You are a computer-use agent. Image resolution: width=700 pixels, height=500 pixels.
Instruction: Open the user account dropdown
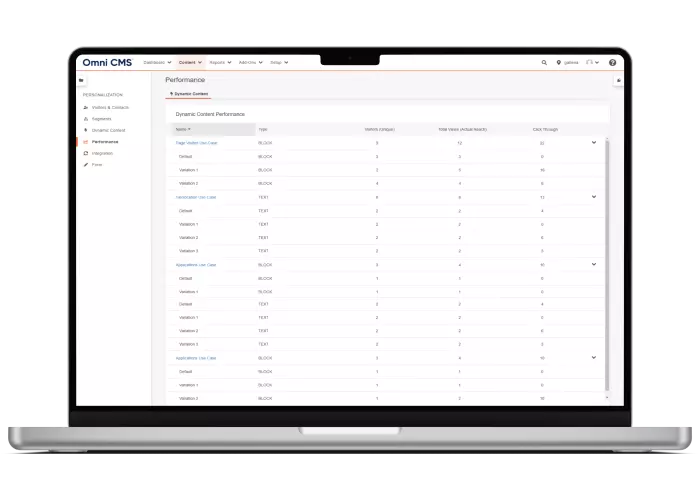pyautogui.click(x=592, y=62)
